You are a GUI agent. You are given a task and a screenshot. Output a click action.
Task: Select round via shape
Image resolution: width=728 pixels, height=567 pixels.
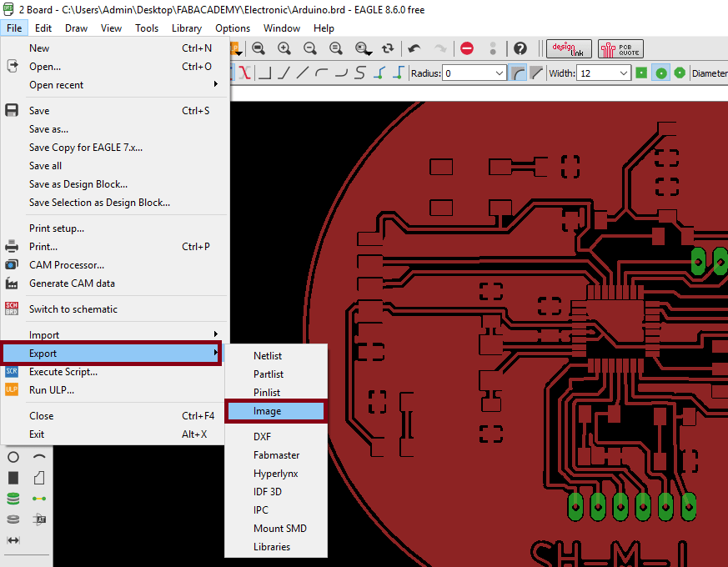tap(661, 73)
